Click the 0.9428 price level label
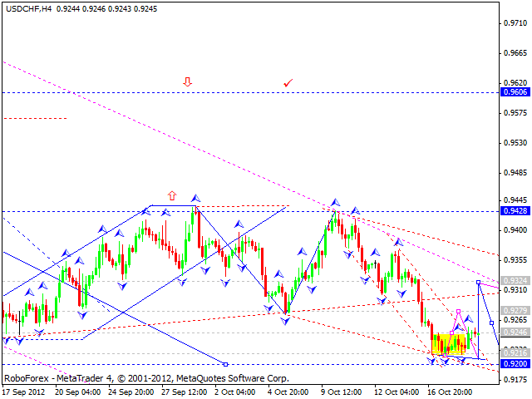This screenshot has height=399, width=532. [x=515, y=211]
